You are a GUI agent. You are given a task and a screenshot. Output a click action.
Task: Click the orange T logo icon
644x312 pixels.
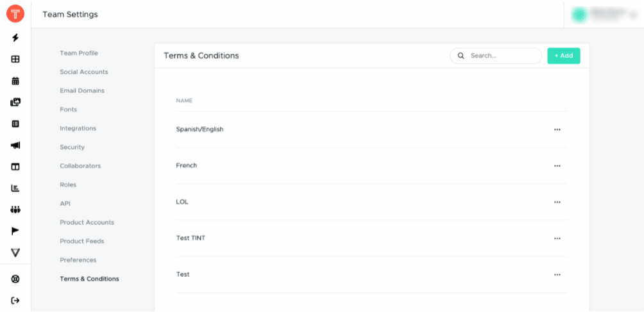15,14
